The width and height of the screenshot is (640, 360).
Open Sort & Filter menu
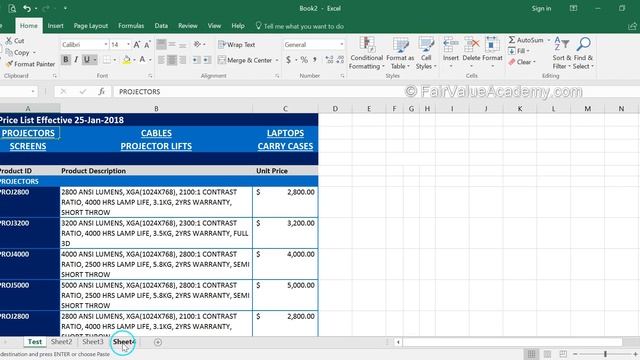click(562, 53)
